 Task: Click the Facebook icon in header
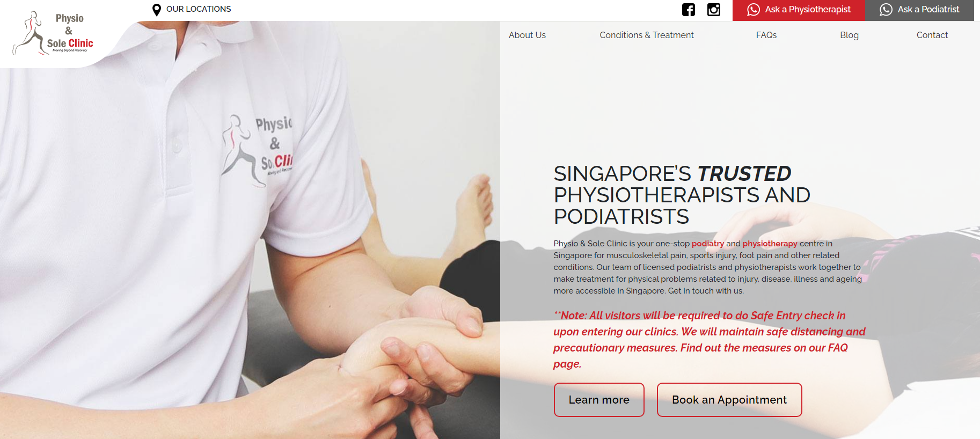pyautogui.click(x=688, y=10)
